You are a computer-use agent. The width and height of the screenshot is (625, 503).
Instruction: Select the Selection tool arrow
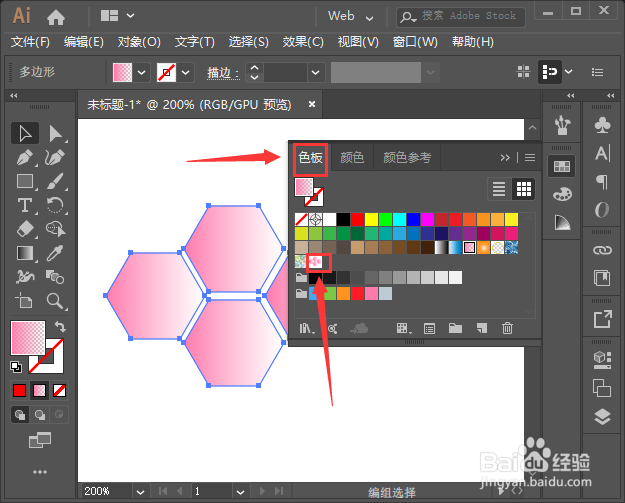[x=25, y=133]
